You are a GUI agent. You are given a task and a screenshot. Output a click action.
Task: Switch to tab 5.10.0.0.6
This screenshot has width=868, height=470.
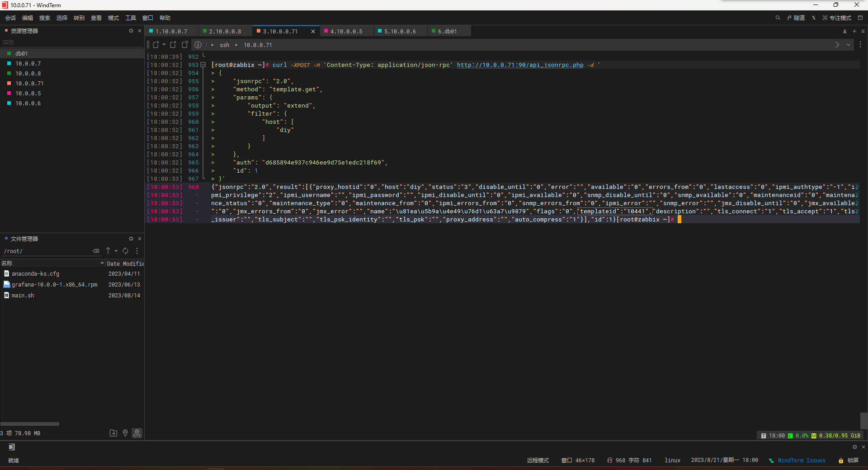click(x=400, y=31)
